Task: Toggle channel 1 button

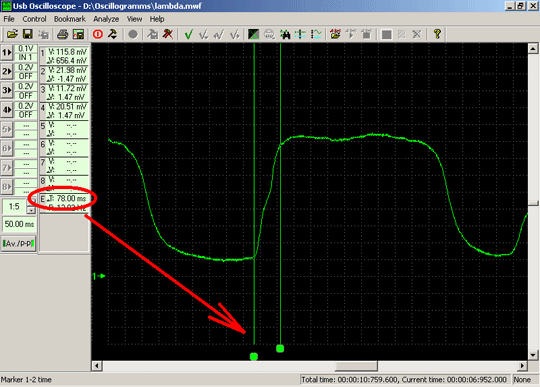Action: click(x=7, y=53)
